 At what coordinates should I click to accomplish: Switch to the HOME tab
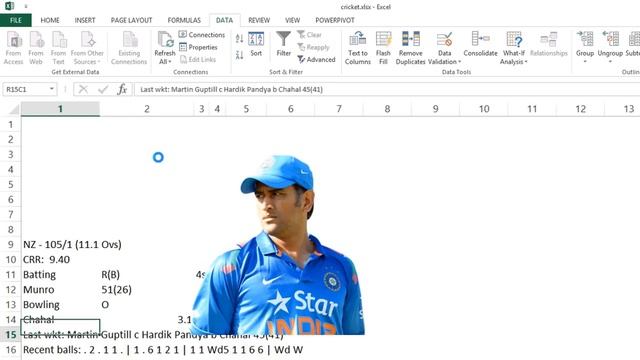(x=50, y=20)
